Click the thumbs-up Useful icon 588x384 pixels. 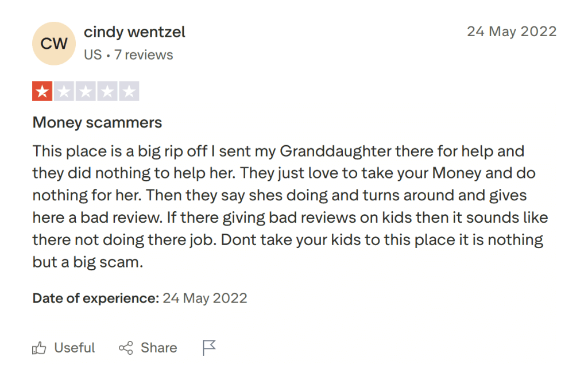point(39,348)
